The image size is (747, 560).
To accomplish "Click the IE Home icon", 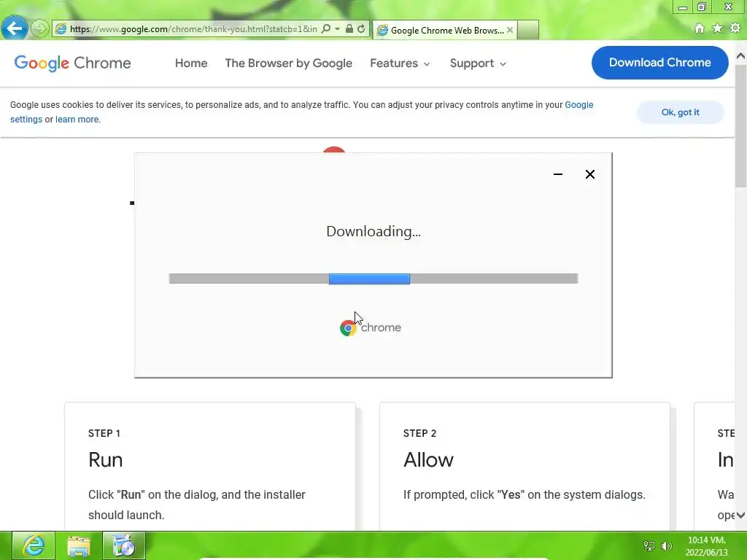I will [x=700, y=28].
